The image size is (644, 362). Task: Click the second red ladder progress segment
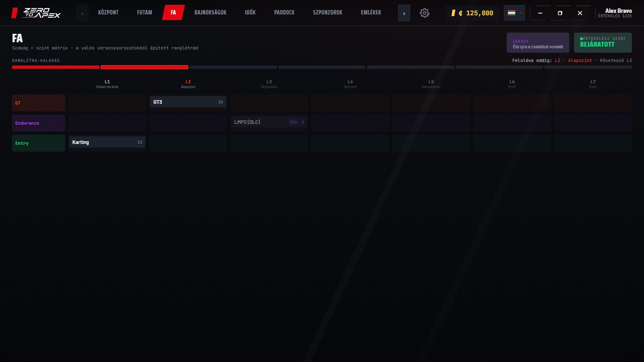144,67
